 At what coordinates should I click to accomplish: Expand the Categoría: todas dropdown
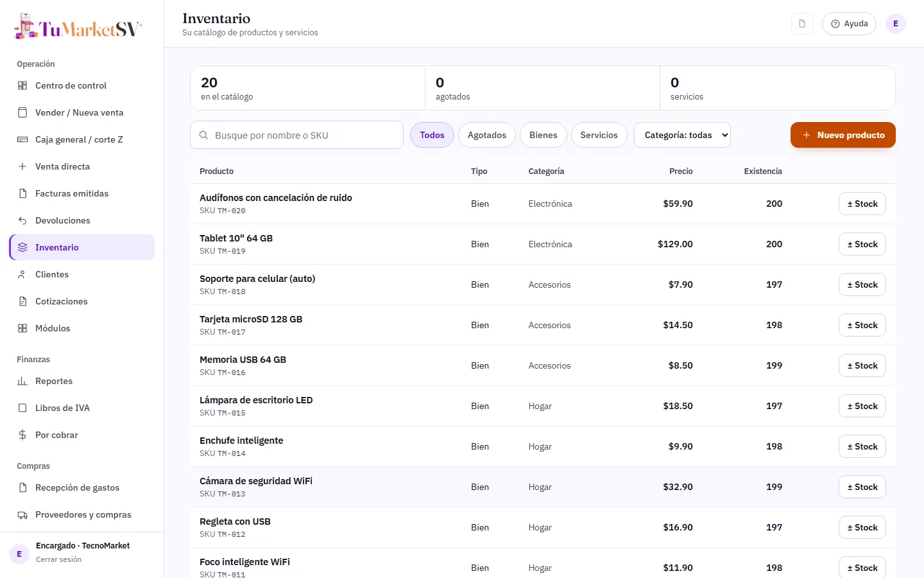(x=682, y=135)
